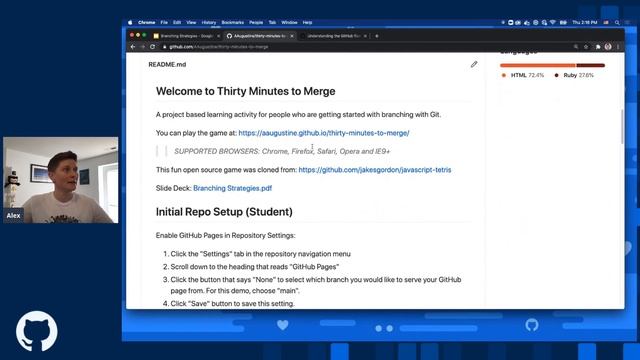640x360 pixels.
Task: Open the extension icon beside the star
Action: tap(598, 47)
